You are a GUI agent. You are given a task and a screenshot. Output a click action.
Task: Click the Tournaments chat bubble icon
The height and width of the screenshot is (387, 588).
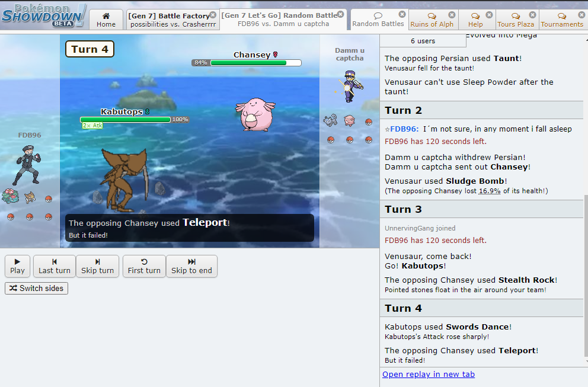562,16
